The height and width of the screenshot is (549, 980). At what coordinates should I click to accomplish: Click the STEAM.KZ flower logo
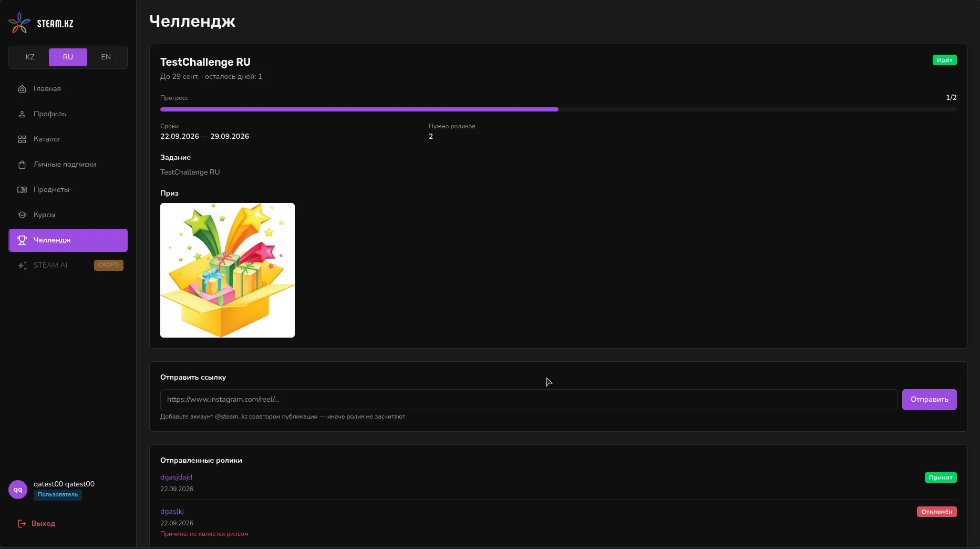(19, 23)
